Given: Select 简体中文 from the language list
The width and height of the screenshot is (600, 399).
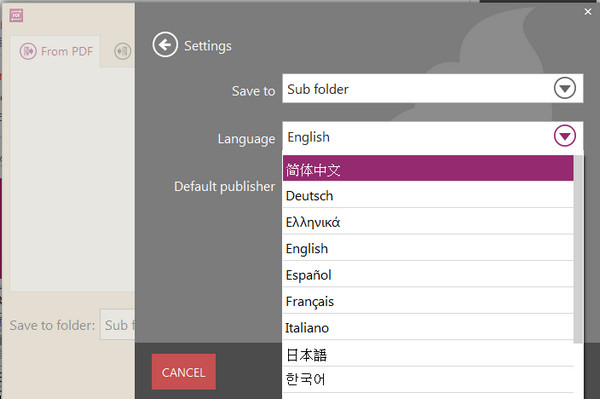Looking at the screenshot, I should coord(428,168).
